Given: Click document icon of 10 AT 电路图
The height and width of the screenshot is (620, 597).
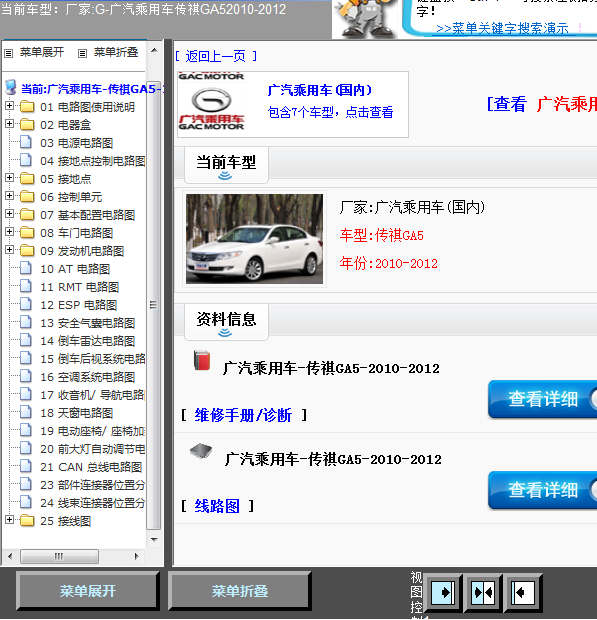Looking at the screenshot, I should point(26,268).
